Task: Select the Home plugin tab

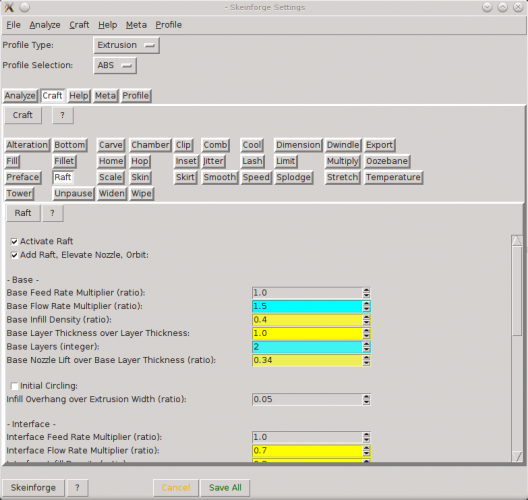Action: (x=111, y=161)
